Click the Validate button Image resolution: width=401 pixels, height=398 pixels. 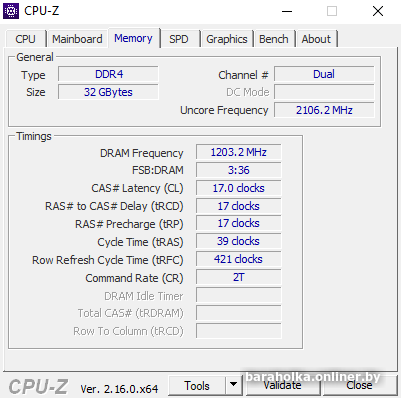[283, 386]
